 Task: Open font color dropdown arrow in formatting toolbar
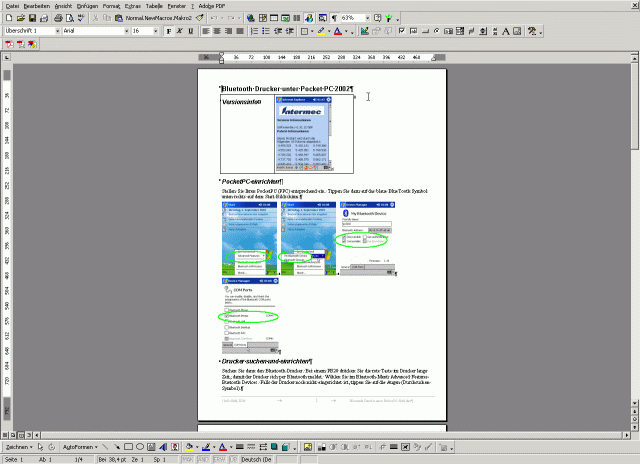tap(346, 31)
